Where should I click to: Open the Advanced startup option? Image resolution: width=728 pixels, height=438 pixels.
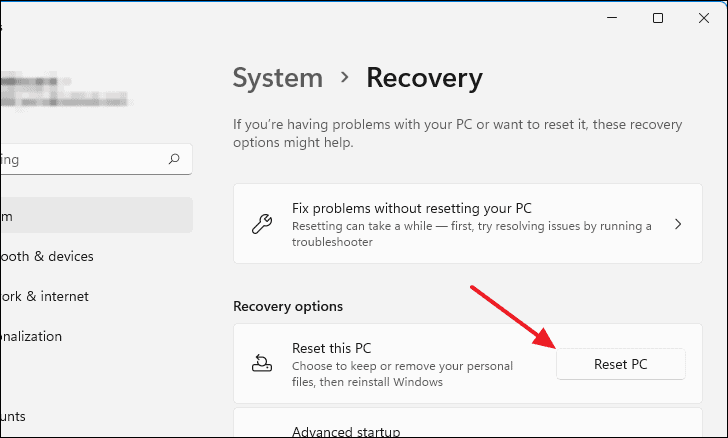pyautogui.click(x=346, y=431)
